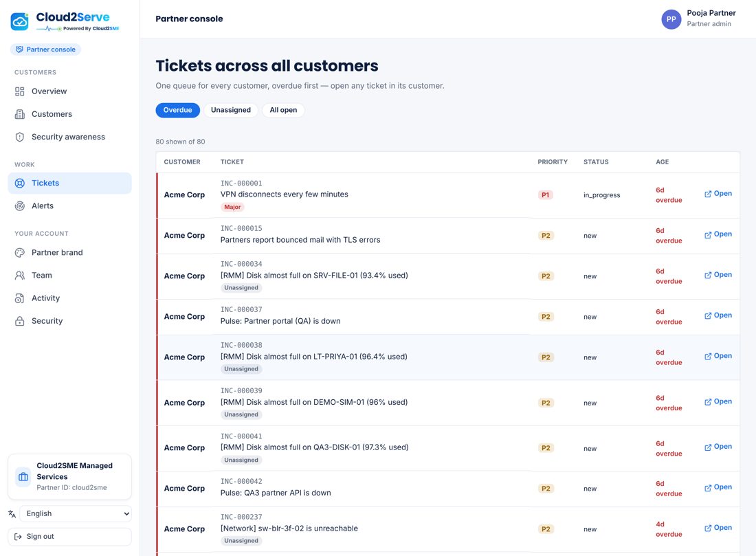Click the Overview grid icon in sidebar
This screenshot has width=756, height=556.
20,91
